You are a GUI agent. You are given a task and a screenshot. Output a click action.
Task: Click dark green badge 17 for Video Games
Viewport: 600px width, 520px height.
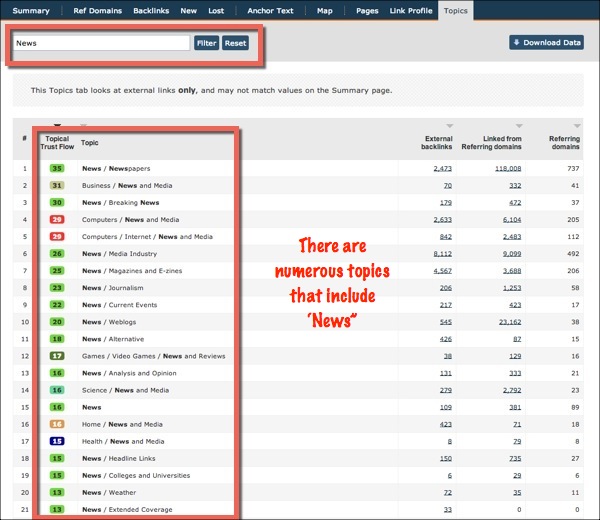[x=57, y=356]
